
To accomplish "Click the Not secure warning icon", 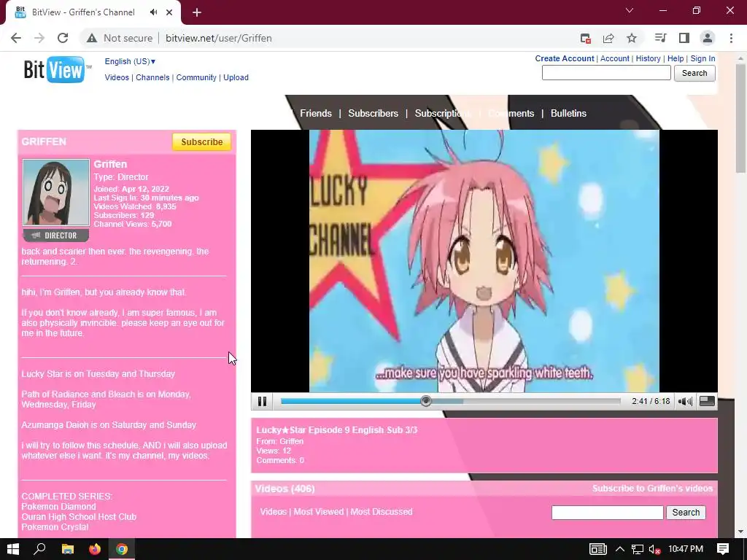I will (x=92, y=38).
